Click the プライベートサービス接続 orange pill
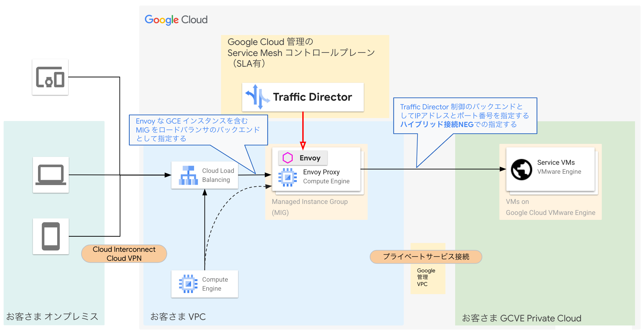This screenshot has width=644, height=333. pos(426,257)
